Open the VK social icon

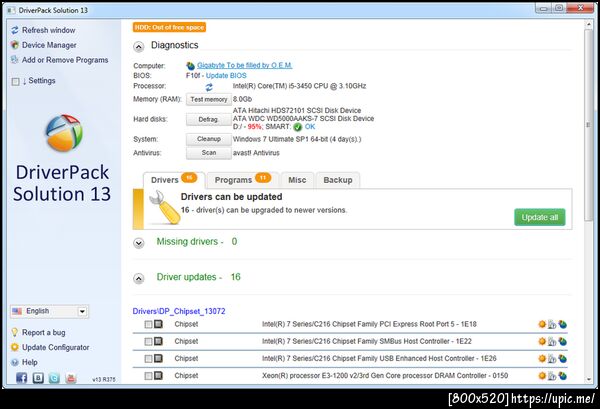(x=38, y=378)
